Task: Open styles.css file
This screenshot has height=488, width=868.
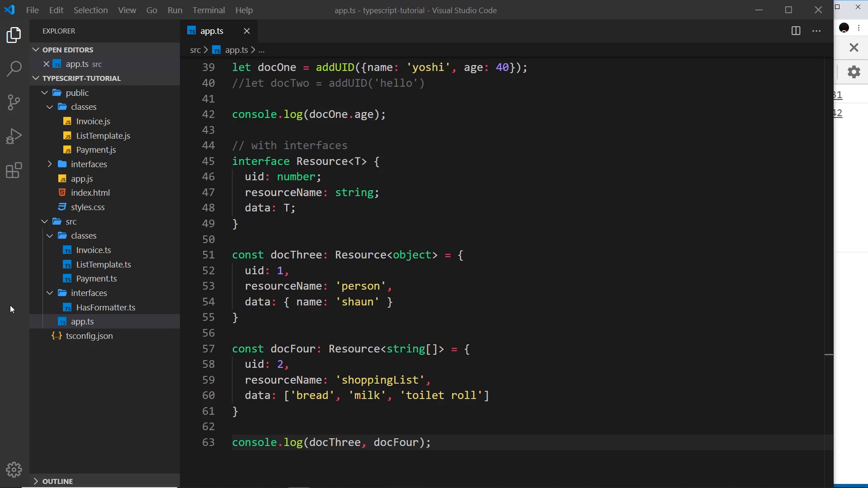Action: point(87,207)
